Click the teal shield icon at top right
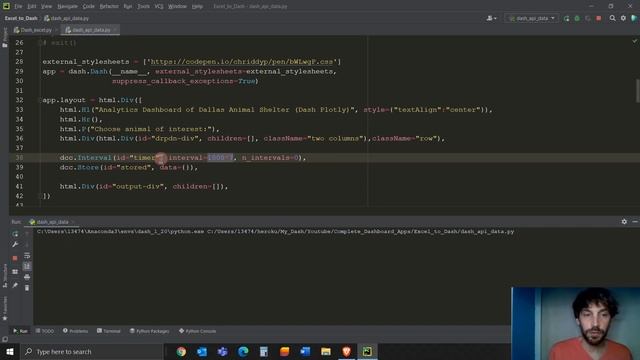This screenshot has height=360, width=640. pos(634,18)
